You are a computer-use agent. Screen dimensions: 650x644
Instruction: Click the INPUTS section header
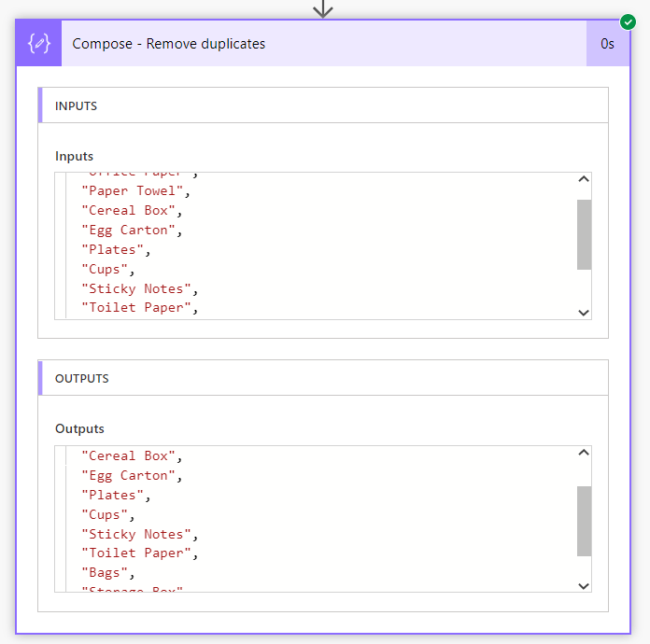[77, 105]
